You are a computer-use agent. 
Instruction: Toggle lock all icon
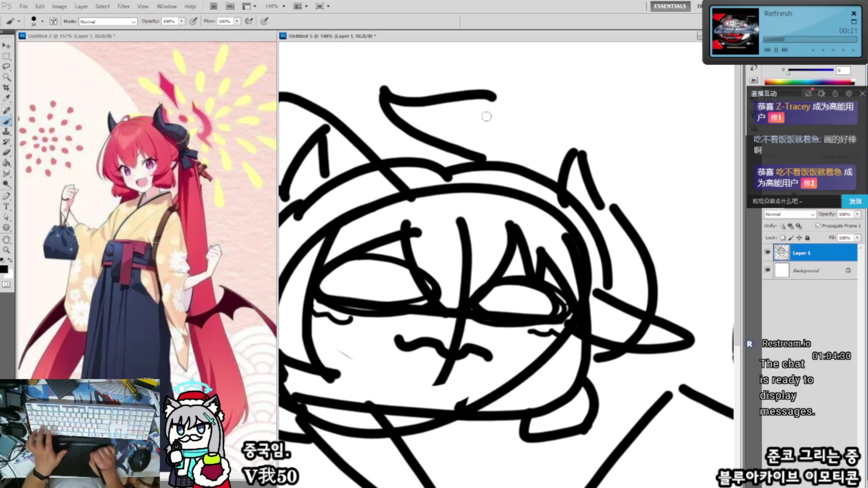click(x=807, y=238)
